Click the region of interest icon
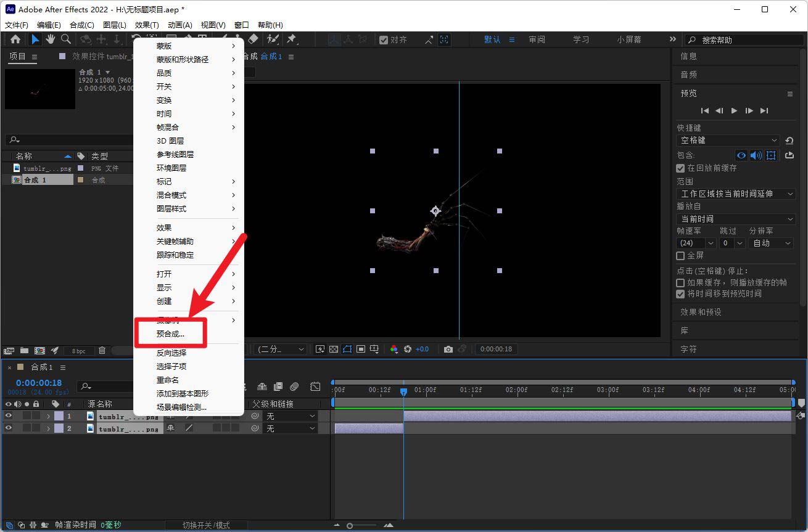Viewport: 808px width, 532px height. 361,349
